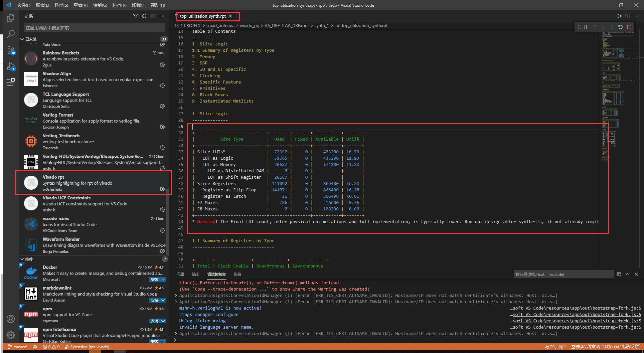Grab the debug toolbar drag handle

pos(579,27)
